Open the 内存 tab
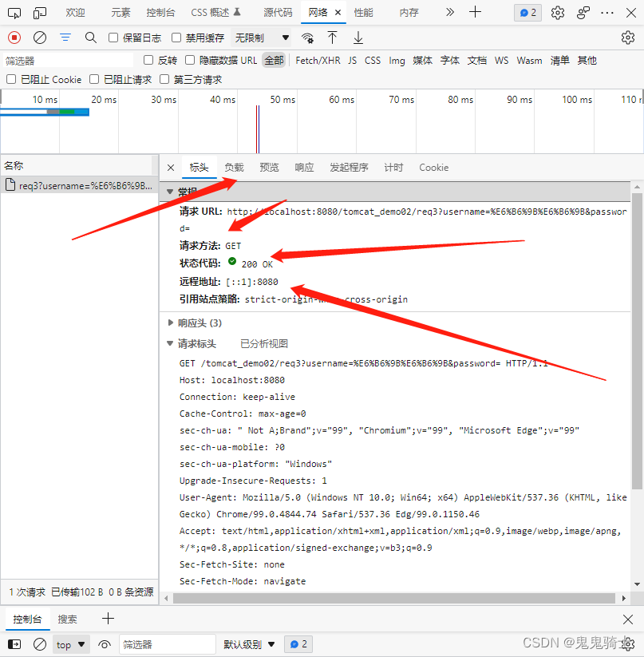The image size is (644, 657). tap(409, 13)
